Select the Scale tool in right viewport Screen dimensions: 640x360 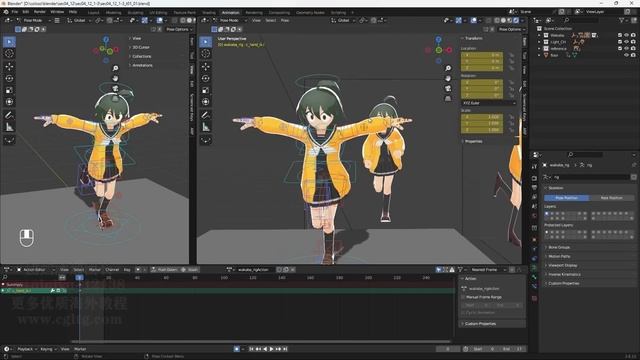tap(206, 90)
